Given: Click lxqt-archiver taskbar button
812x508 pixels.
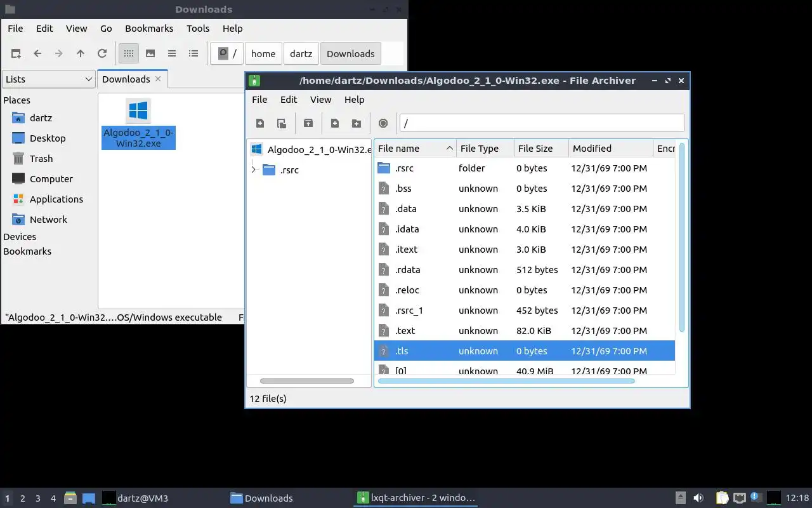Looking at the screenshot, I should click(x=416, y=498).
